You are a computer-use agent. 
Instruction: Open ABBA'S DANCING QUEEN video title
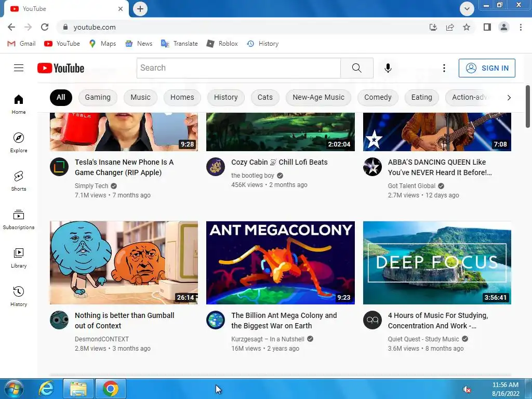click(440, 167)
